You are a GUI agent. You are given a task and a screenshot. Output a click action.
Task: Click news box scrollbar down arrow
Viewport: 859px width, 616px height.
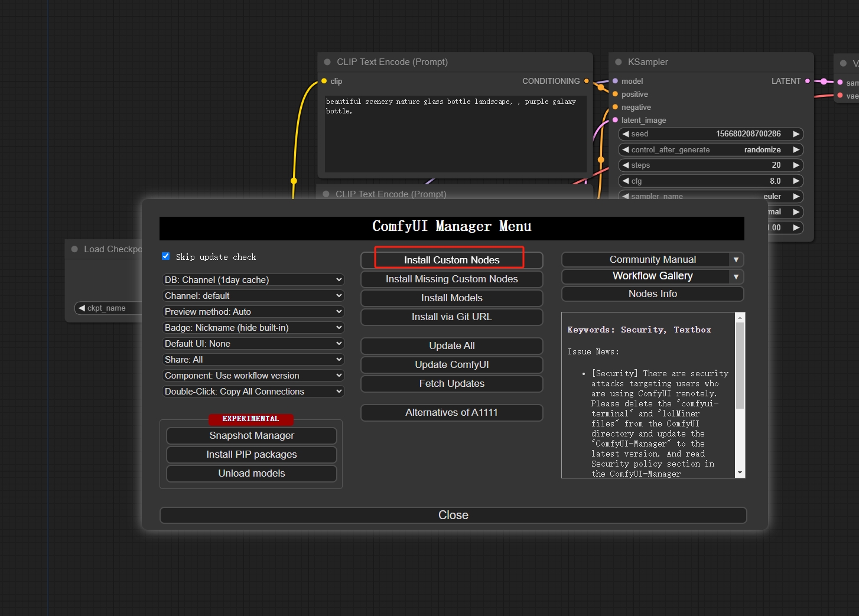(740, 472)
